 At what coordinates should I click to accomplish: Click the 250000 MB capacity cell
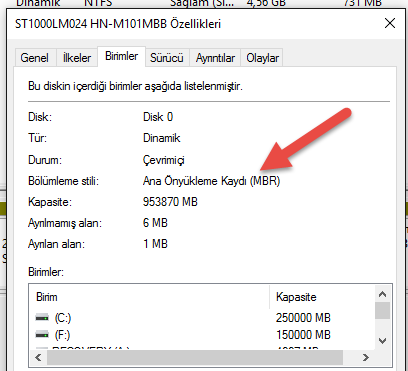(x=303, y=318)
